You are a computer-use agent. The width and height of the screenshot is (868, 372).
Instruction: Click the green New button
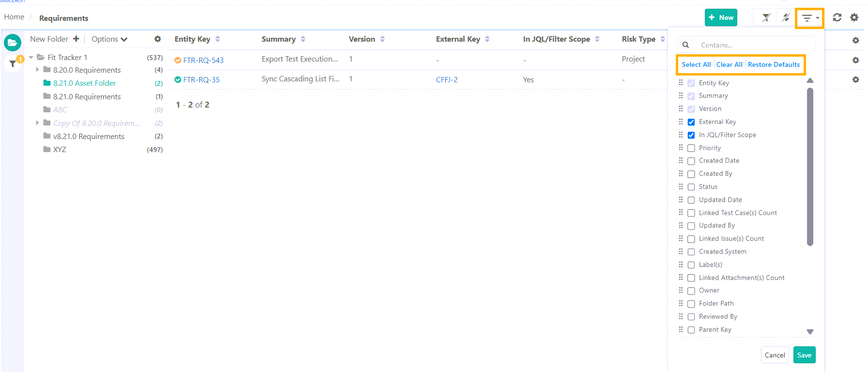pos(721,17)
